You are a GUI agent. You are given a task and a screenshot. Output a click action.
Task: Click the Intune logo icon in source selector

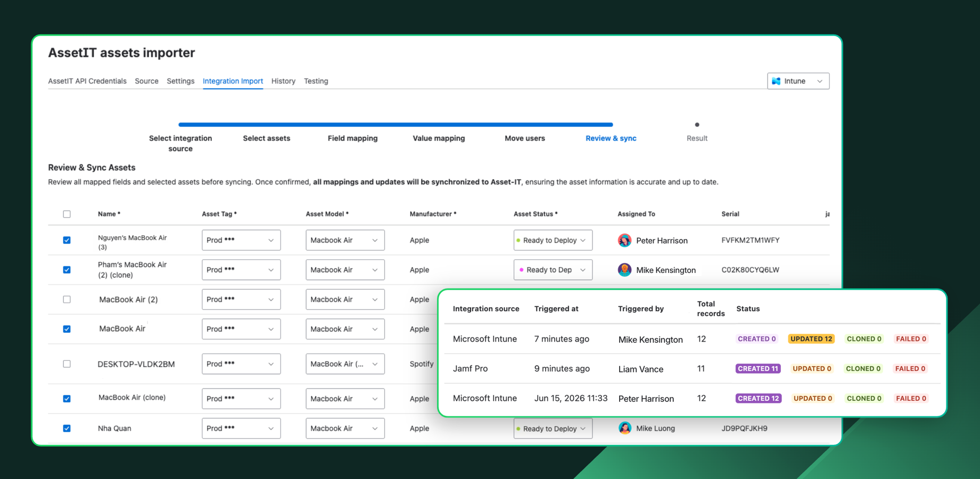click(776, 81)
